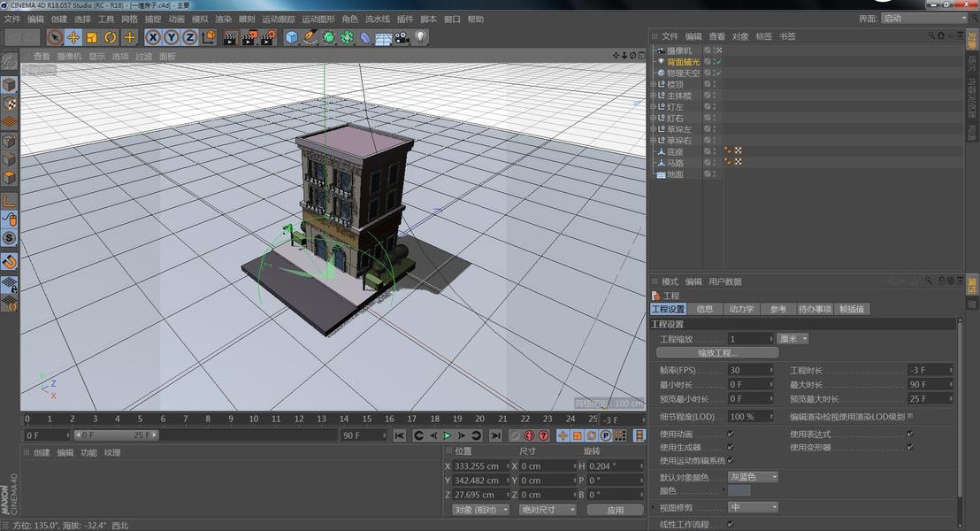Select the live selection arrow tool
This screenshot has height=531, width=980.
coord(55,38)
